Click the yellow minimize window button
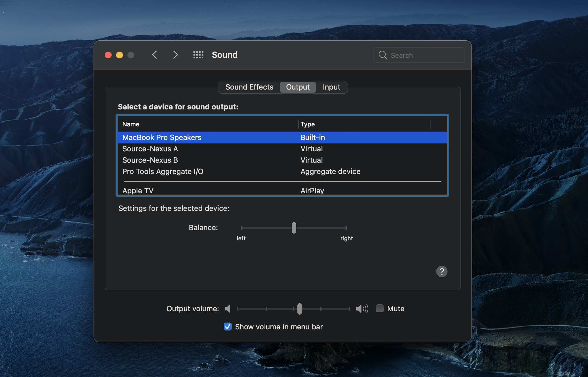Screen dimensions: 588x377 [x=120, y=55]
